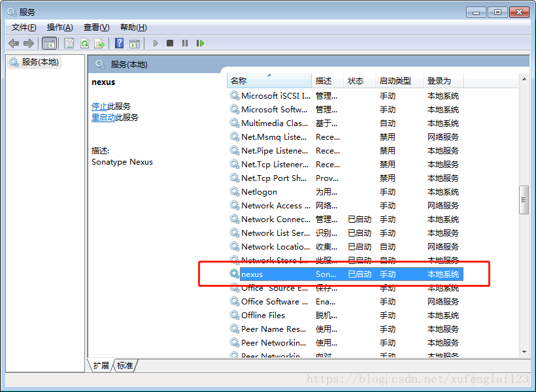Sort by the 启动类型 column header
This screenshot has width=536, height=392.
(399, 80)
